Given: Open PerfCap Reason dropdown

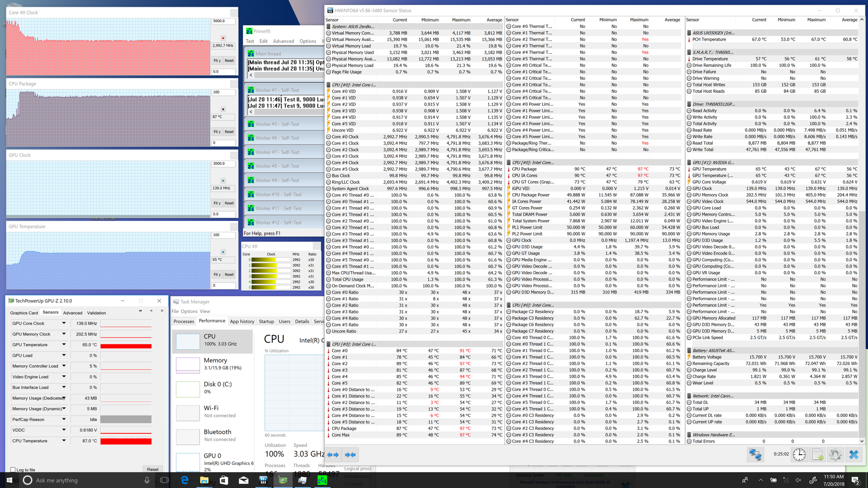Looking at the screenshot, I should [x=64, y=419].
